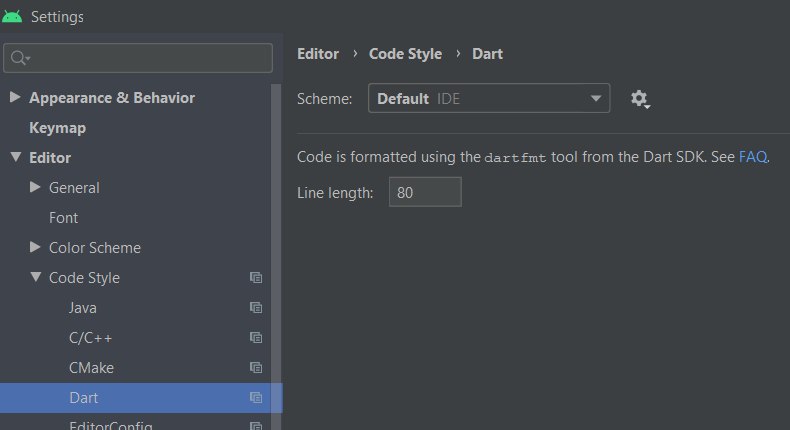Screen dimensions: 790x430
Task: Click the project-level icon next to CMake
Action: click(x=256, y=367)
